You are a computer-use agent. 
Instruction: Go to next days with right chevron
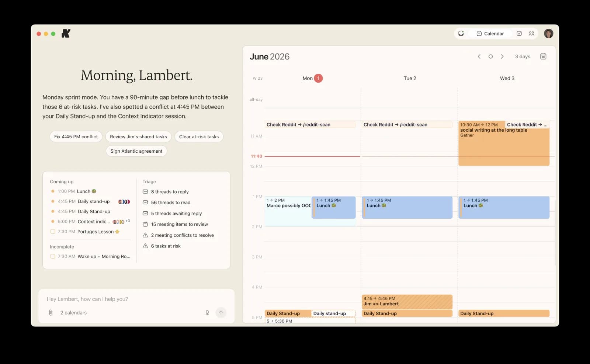coord(502,56)
